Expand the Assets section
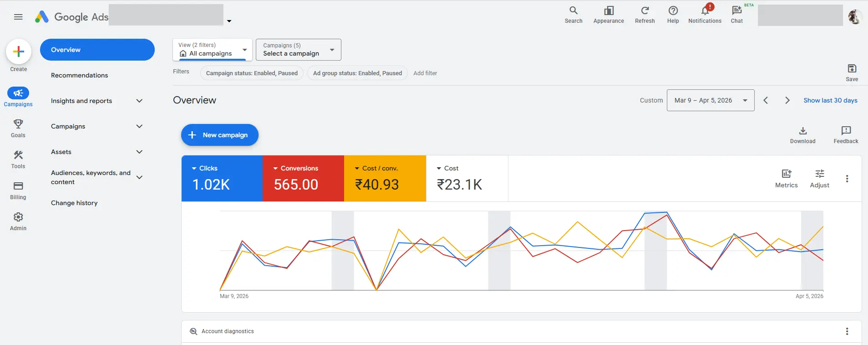This screenshot has width=868, height=345. pos(139,152)
